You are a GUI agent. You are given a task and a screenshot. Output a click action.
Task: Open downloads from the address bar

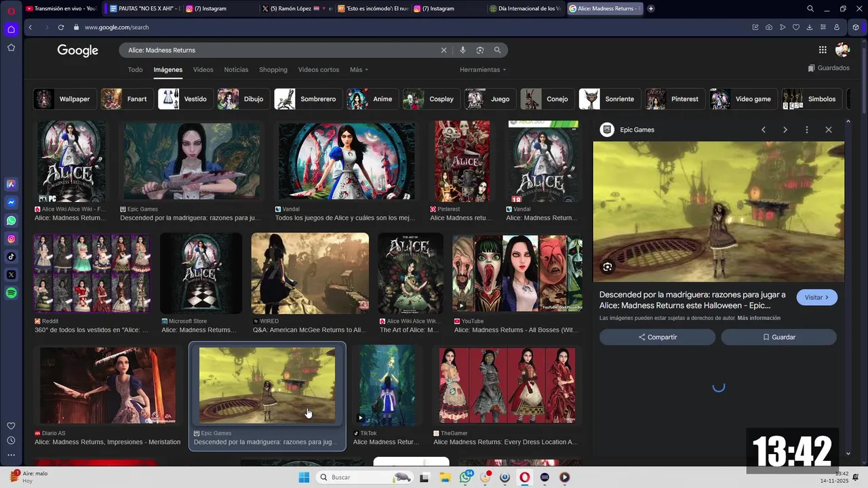click(810, 27)
